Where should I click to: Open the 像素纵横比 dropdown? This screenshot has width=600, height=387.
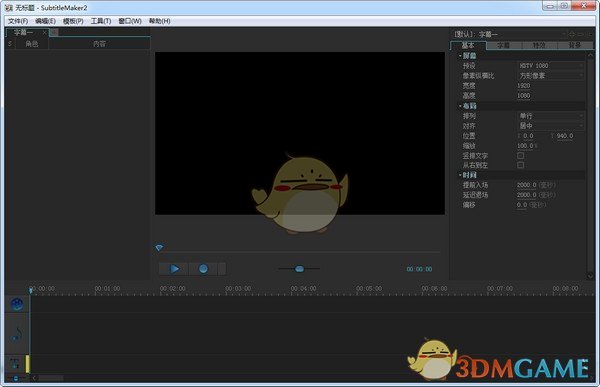click(551, 76)
